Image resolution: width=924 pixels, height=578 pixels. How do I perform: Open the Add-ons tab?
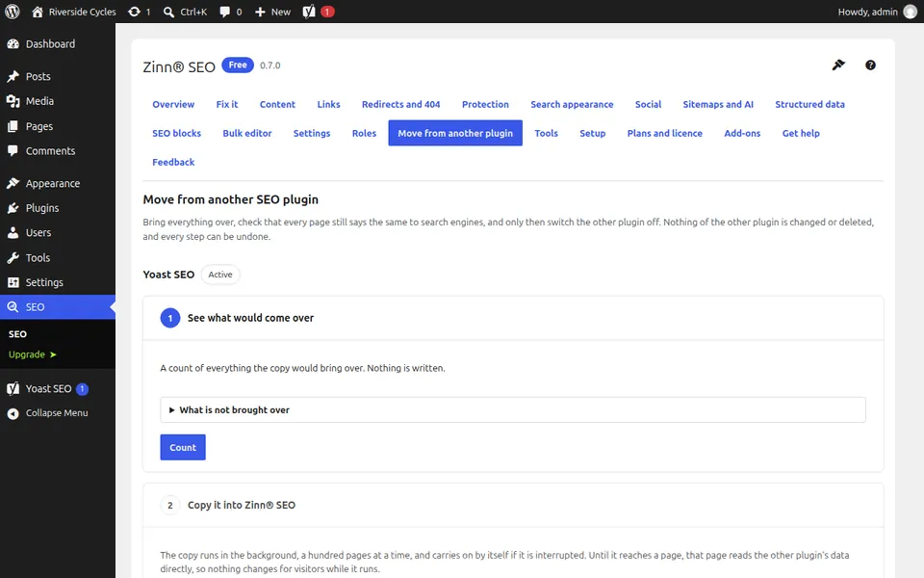click(742, 133)
